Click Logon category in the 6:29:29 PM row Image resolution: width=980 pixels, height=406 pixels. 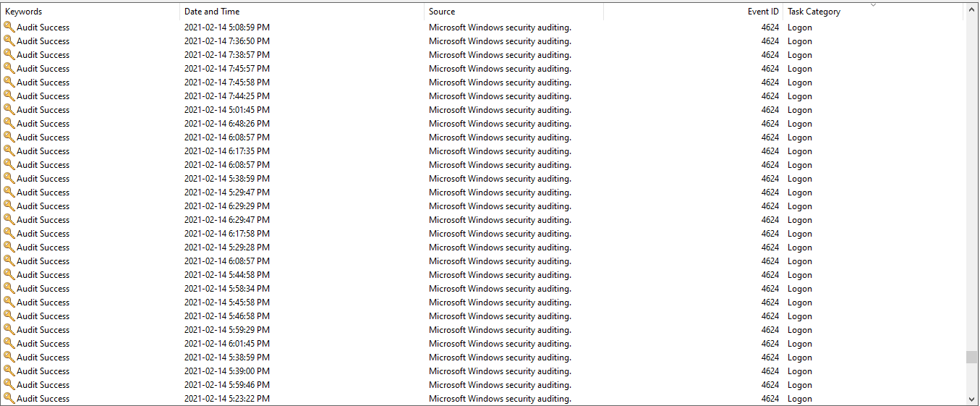[800, 206]
